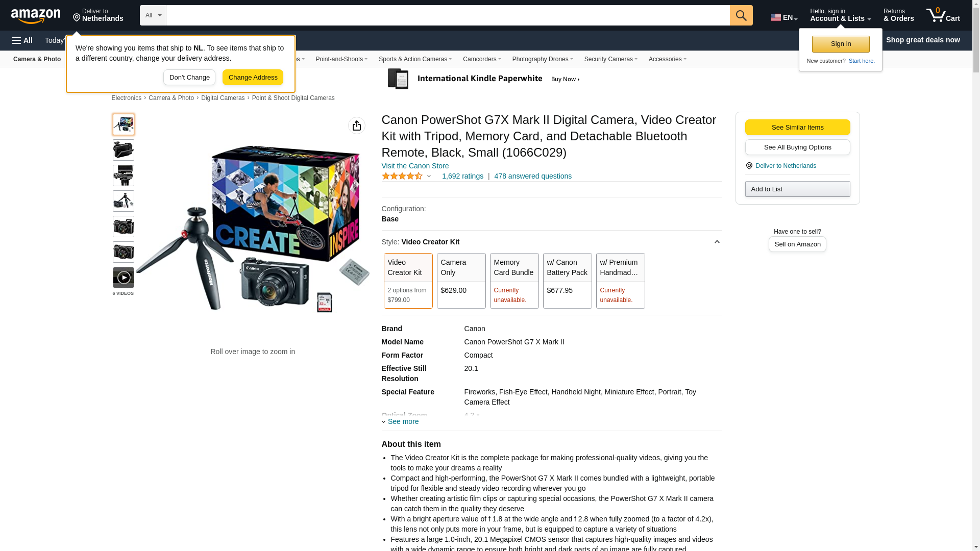This screenshot has height=551, width=980.
Task: Open the star rating popover
Action: pos(406,176)
